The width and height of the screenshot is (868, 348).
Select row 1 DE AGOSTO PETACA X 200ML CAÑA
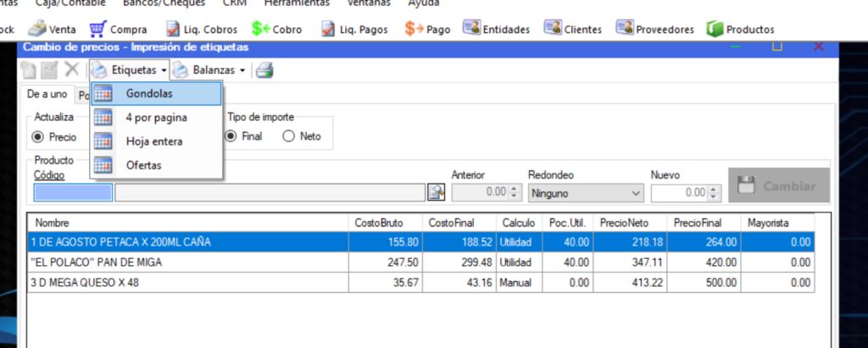coord(420,242)
